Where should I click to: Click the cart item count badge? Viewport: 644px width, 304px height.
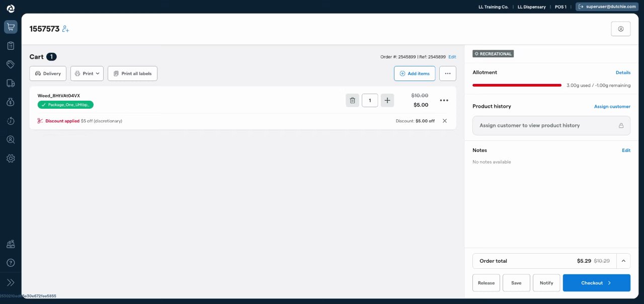coord(52,57)
